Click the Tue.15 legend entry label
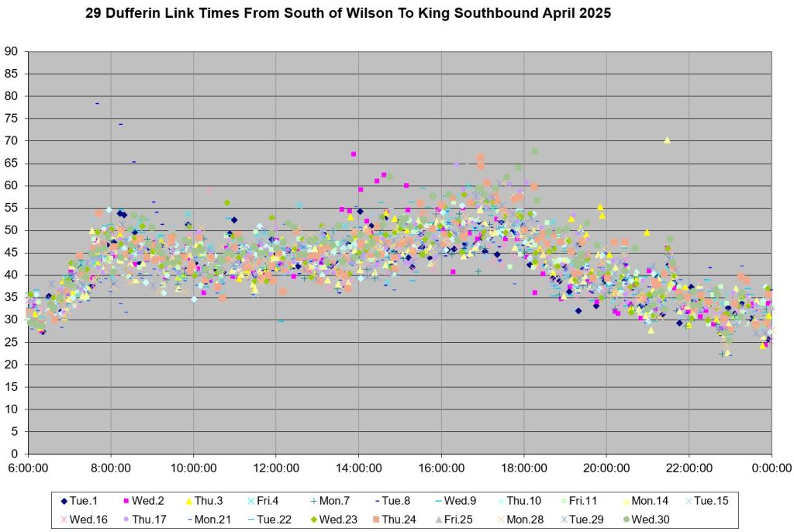Viewport: 794px width, 532px height. tap(711, 501)
